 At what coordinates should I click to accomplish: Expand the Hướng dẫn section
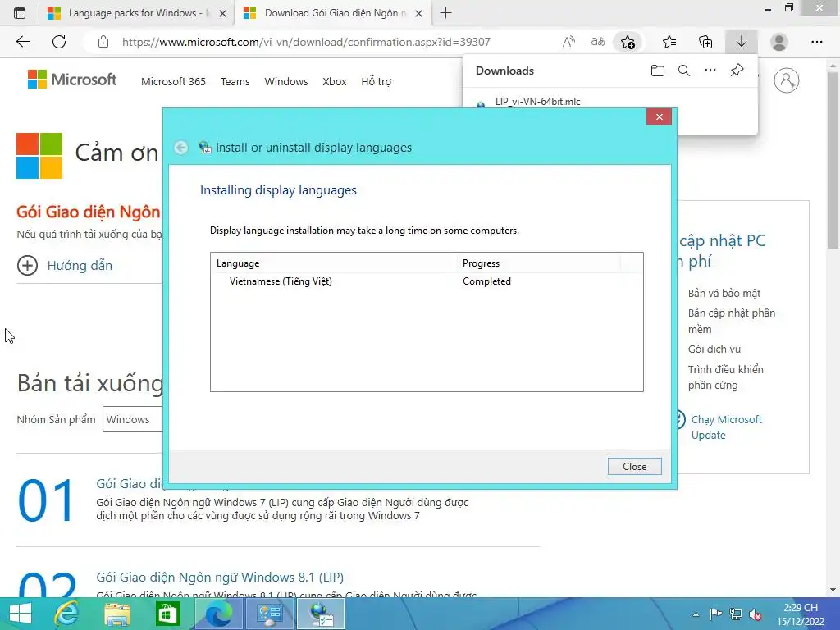click(65, 265)
